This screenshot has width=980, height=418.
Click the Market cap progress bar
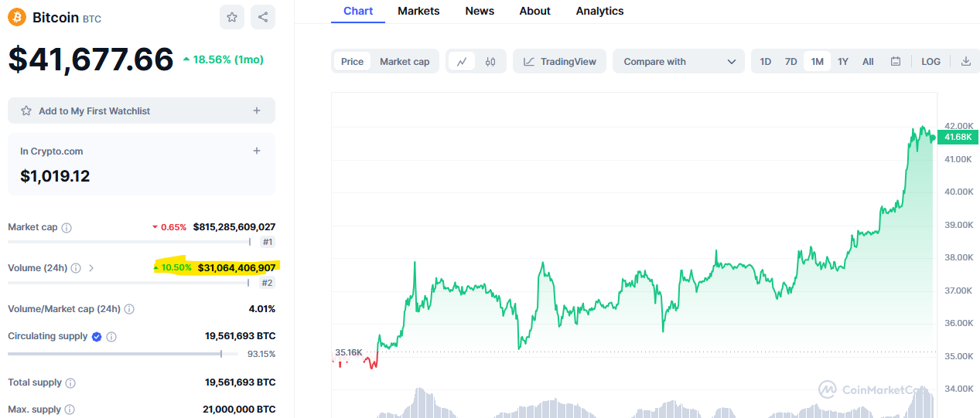coord(129,242)
